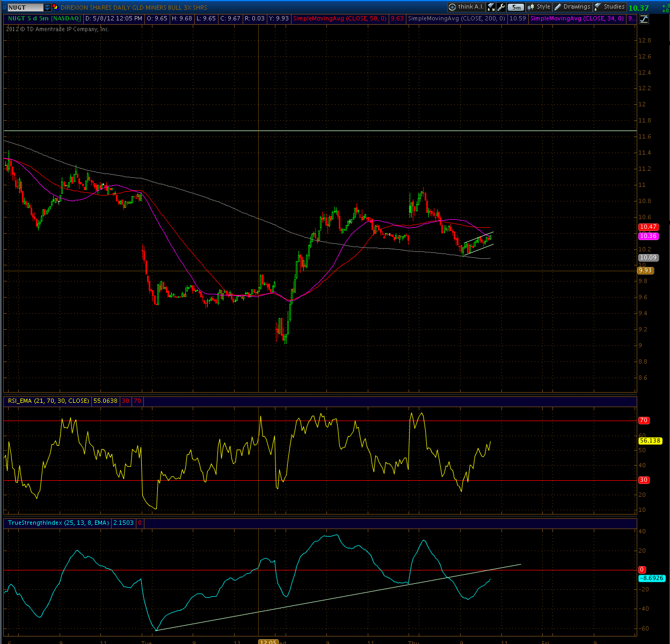Click the curve chart-mode icon
This screenshot has width=670, height=644.
(x=644, y=19)
